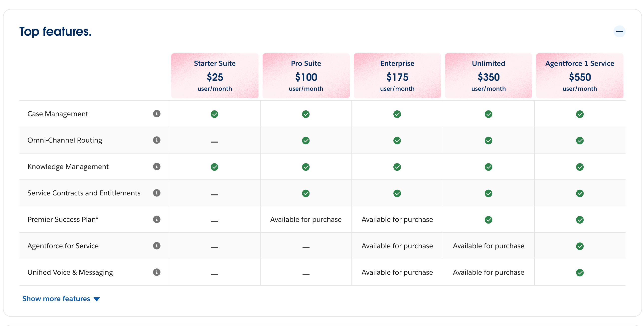Screen dimensions: 644x326
Task: Select the Agentforce 1 Service $550 plan header
Action: coord(580,76)
